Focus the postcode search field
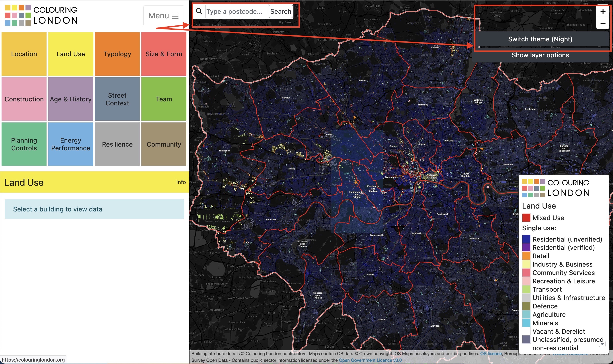 tap(237, 12)
